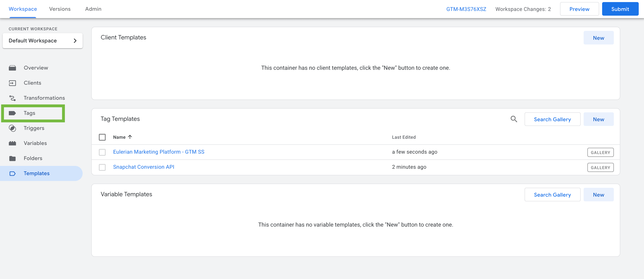Toggle the select-all checkbox beside Name
Screen dimensions: 644x279
[x=102, y=137]
